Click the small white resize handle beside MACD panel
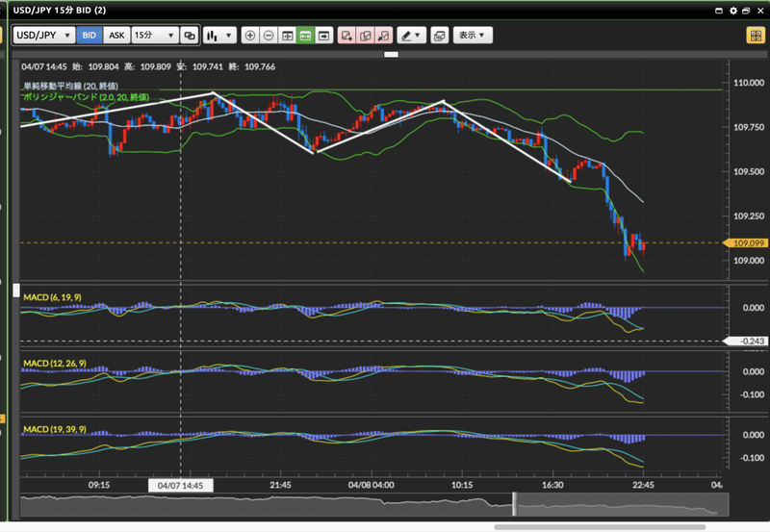770x532 pixels. (16, 290)
